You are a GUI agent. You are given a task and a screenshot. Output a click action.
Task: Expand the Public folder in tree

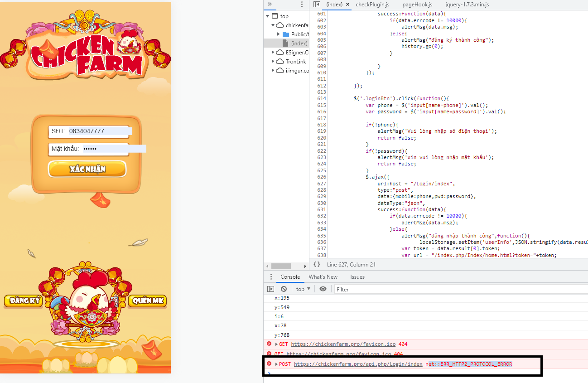pos(279,34)
